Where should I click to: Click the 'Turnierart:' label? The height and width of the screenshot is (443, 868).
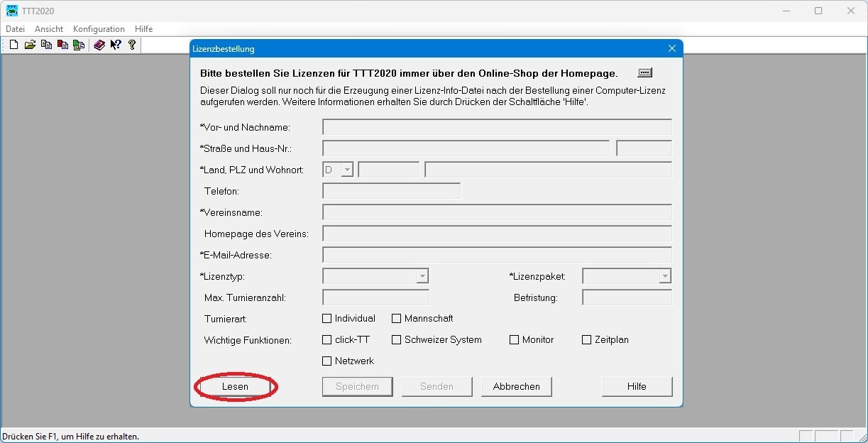point(225,319)
